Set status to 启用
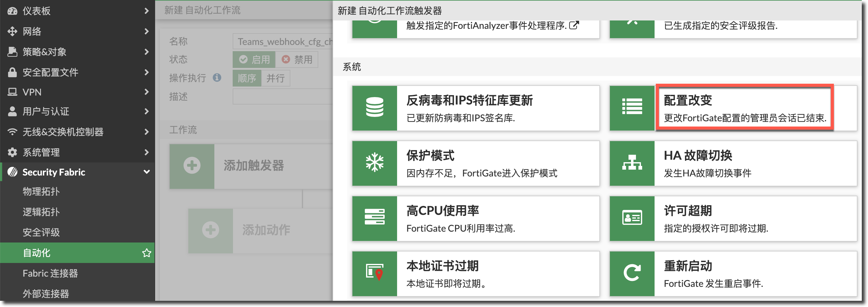Screen dimensions: 868x307 coord(254,60)
